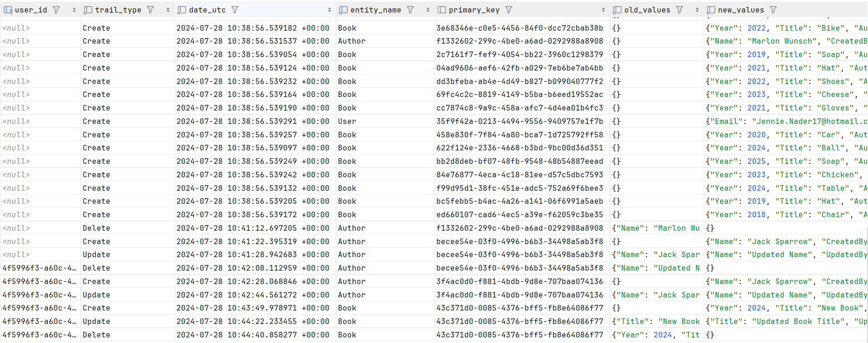Click the timestamp 2024-07-28 10:38:56.531537 cell
This screenshot has width=868, height=343.
(x=255, y=41)
